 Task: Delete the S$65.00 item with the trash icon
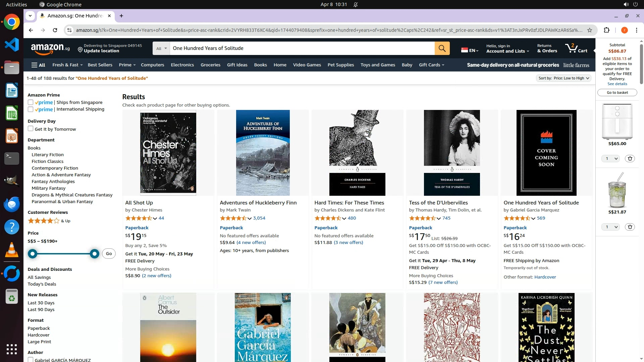[x=630, y=159]
